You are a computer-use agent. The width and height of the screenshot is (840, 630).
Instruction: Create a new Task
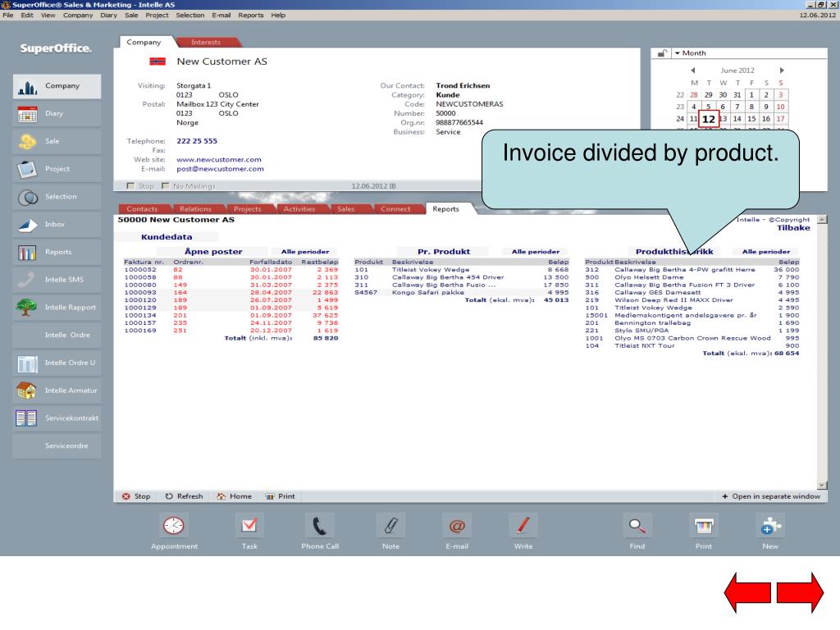[249, 532]
